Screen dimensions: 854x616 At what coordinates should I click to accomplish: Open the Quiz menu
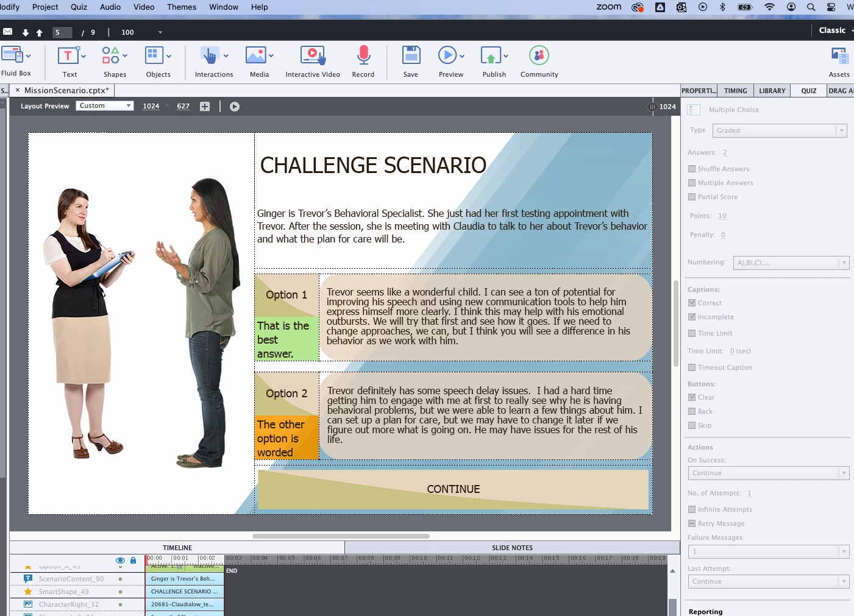pyautogui.click(x=79, y=7)
